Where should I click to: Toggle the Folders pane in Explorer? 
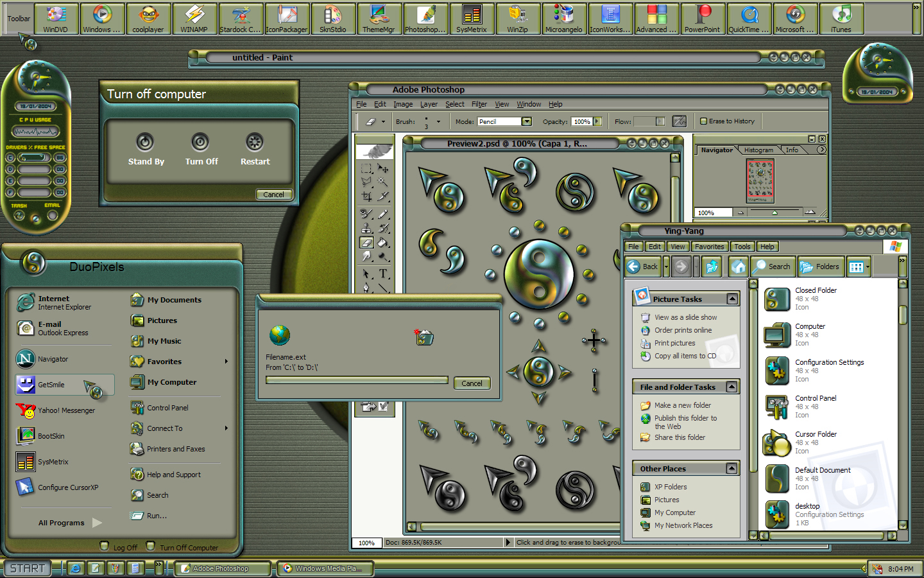(819, 267)
